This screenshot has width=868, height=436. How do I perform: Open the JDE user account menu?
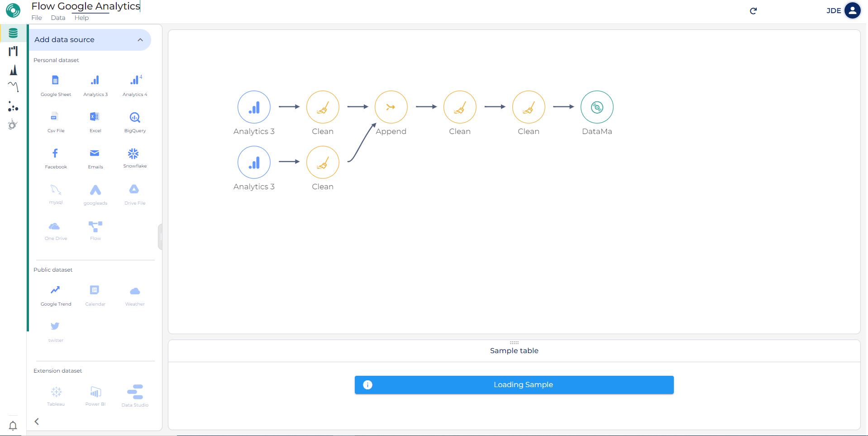click(852, 10)
